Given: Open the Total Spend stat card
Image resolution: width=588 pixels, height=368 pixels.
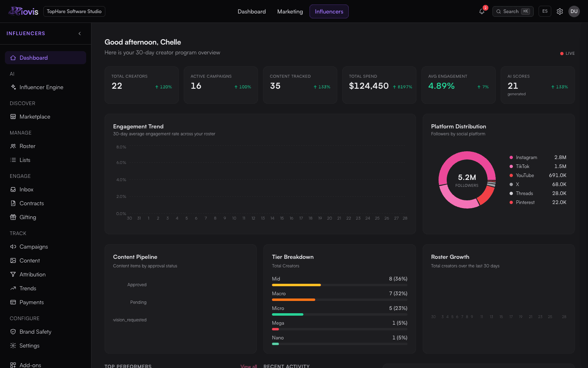Looking at the screenshot, I should pyautogui.click(x=379, y=85).
